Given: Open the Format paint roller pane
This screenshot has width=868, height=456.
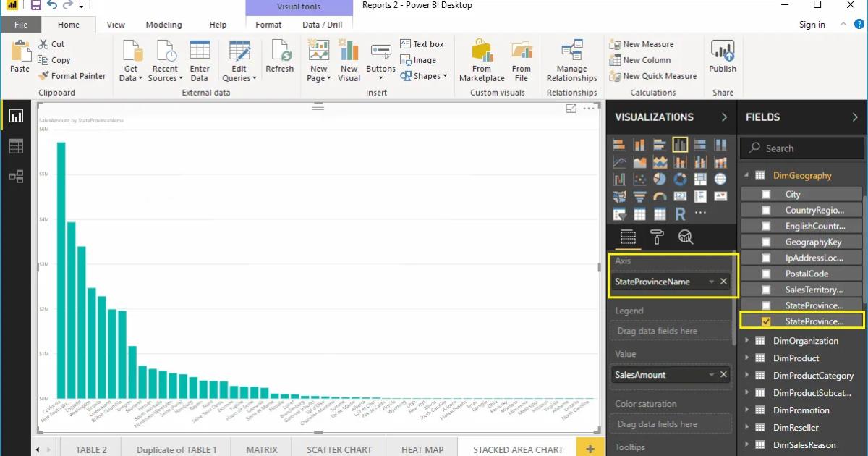Looking at the screenshot, I should [x=658, y=237].
